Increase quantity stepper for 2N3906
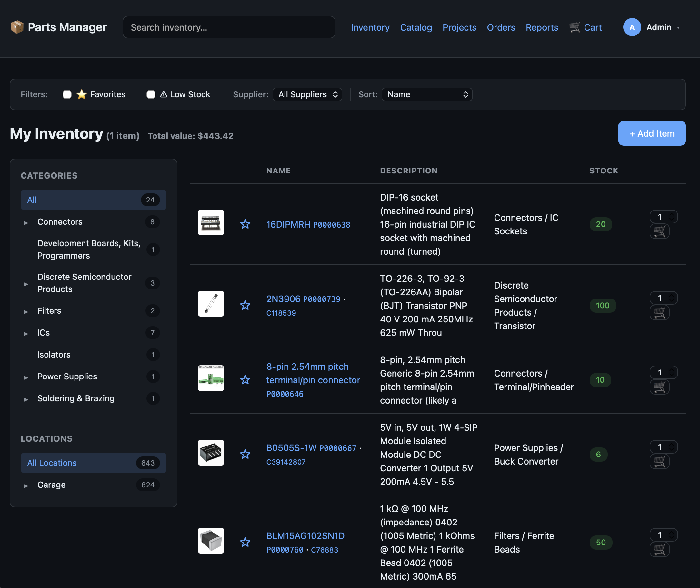Screen dimensions: 700x588 (671, 296)
